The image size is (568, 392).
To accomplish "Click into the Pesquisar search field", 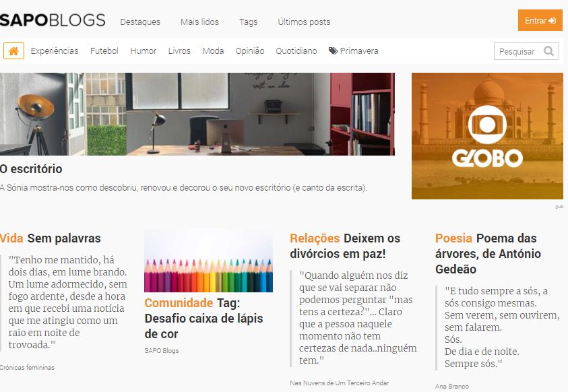I will 517,51.
